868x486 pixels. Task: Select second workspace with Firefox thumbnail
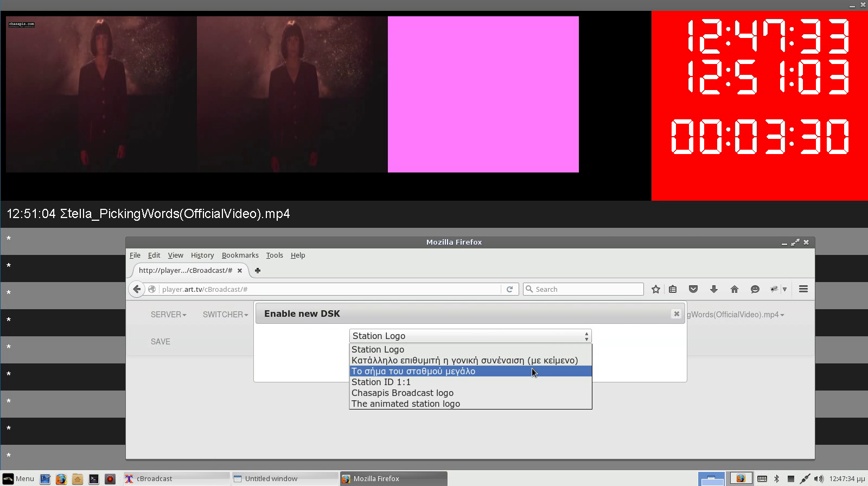[x=740, y=479]
